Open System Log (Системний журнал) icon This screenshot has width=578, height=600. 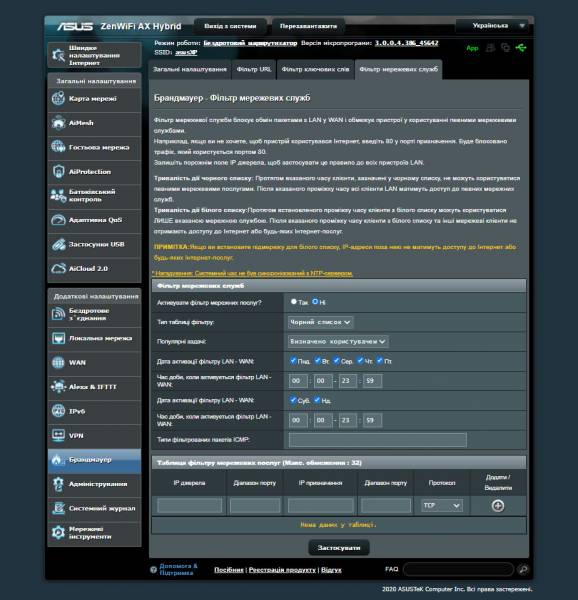point(59,509)
